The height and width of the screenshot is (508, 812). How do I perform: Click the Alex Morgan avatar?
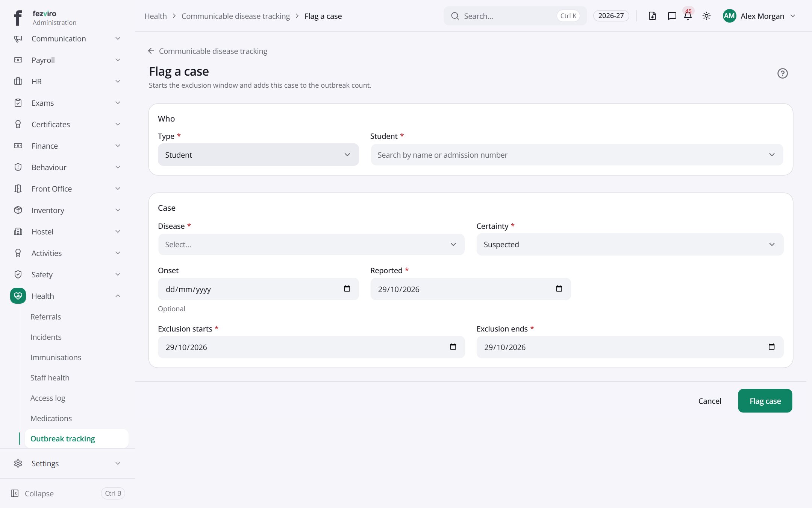point(729,16)
